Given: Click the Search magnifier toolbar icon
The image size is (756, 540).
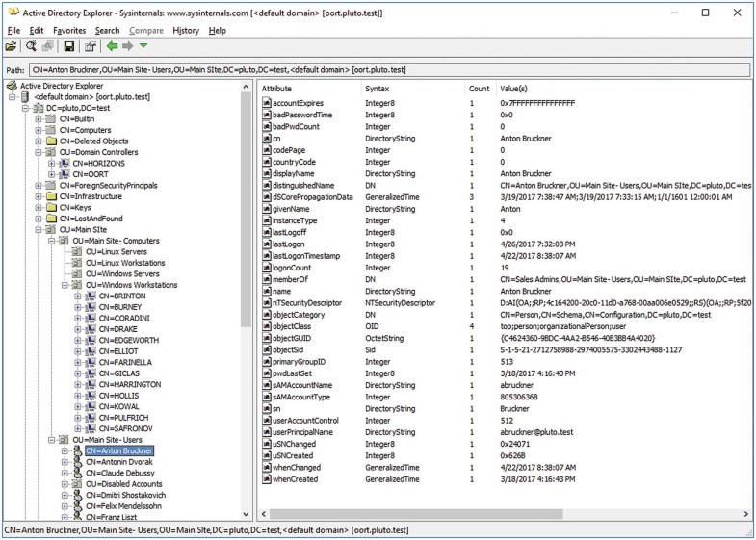Looking at the screenshot, I should [x=31, y=46].
